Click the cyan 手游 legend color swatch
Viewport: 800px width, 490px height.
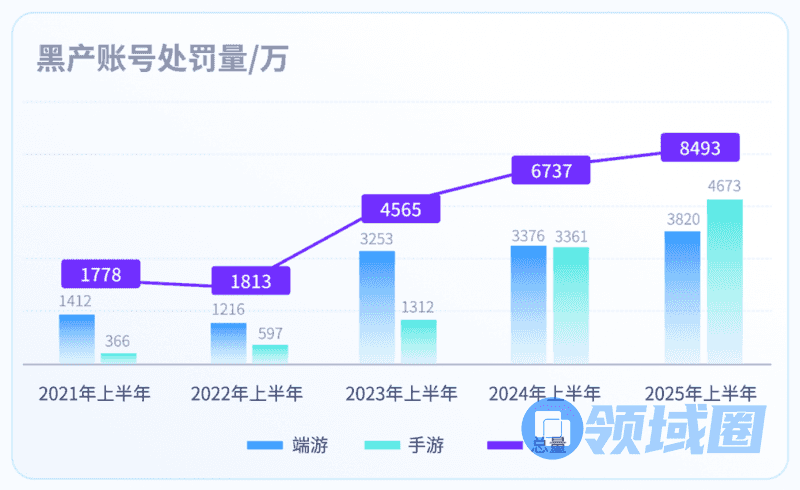pyautogui.click(x=381, y=445)
